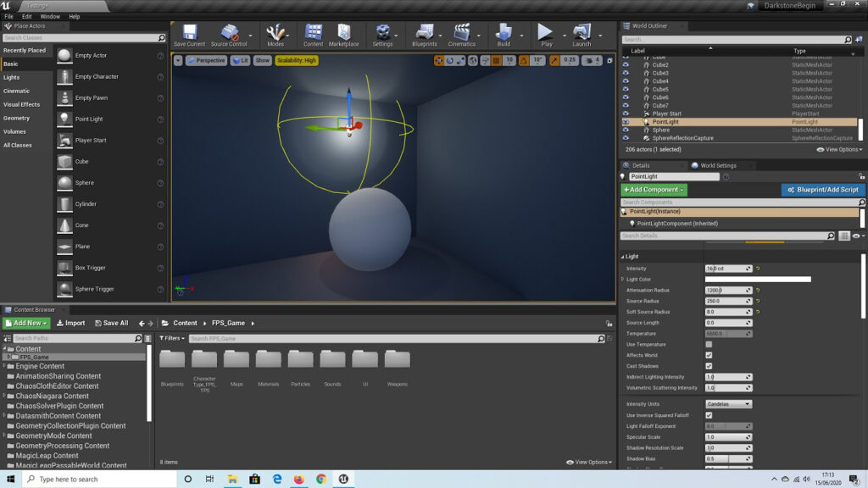
Task: Click the Save Current icon in the toolbar
Action: [x=191, y=34]
